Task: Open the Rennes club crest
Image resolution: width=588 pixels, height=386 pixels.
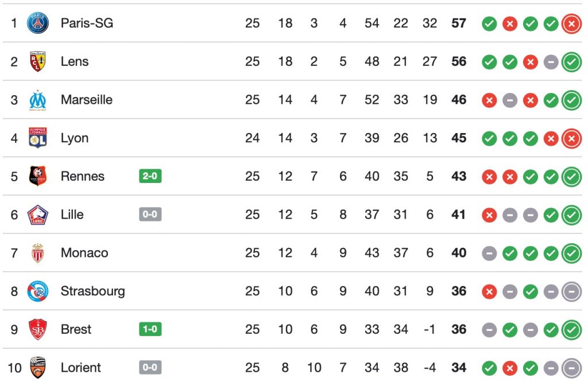Action: tap(38, 176)
